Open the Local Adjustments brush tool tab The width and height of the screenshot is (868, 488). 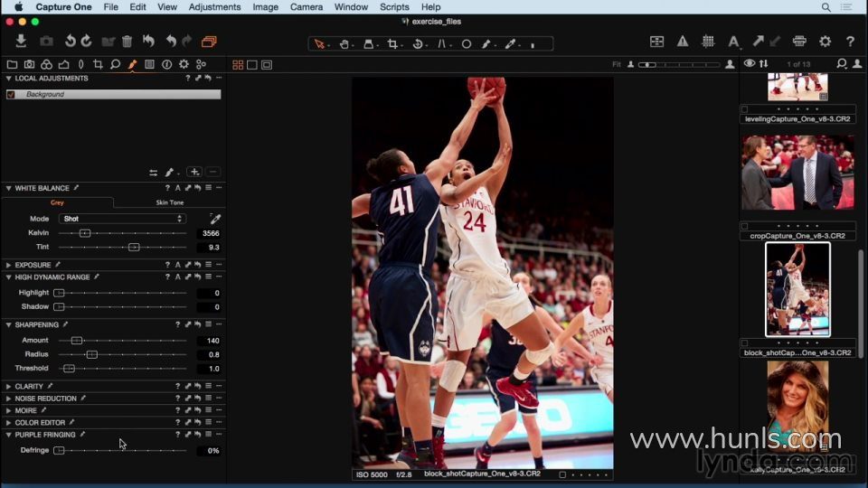(x=133, y=64)
